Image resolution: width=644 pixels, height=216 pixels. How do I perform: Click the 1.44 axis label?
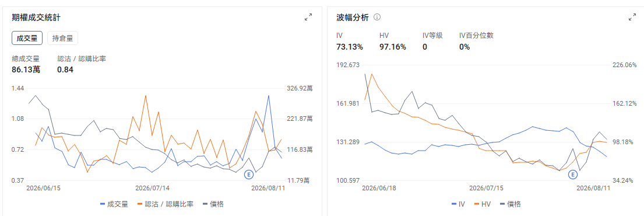tap(18, 88)
